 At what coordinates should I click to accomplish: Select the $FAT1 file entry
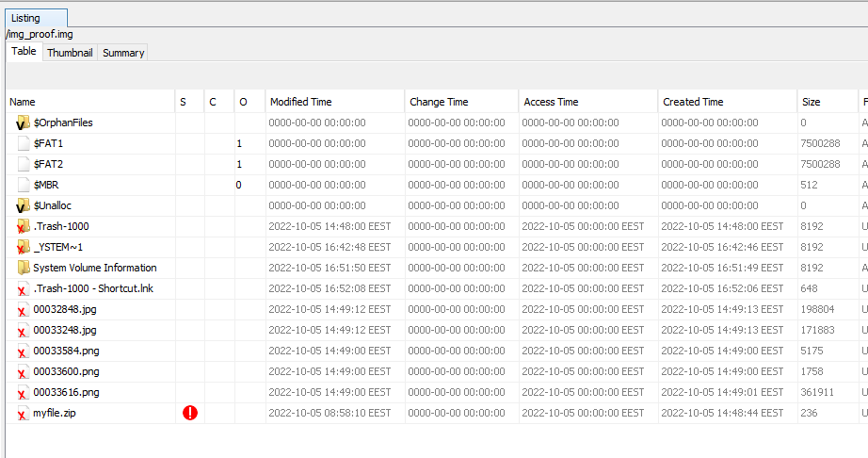coord(48,143)
